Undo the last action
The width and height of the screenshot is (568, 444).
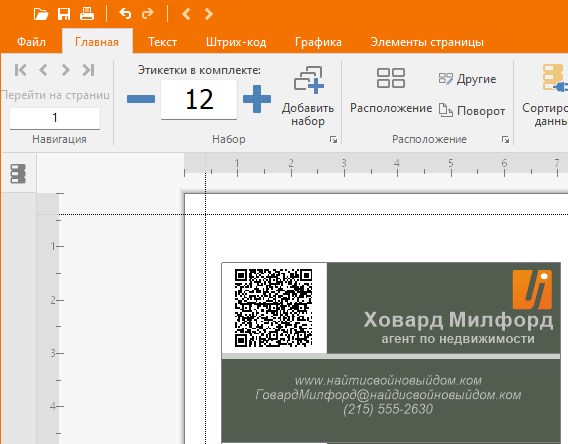click(125, 14)
